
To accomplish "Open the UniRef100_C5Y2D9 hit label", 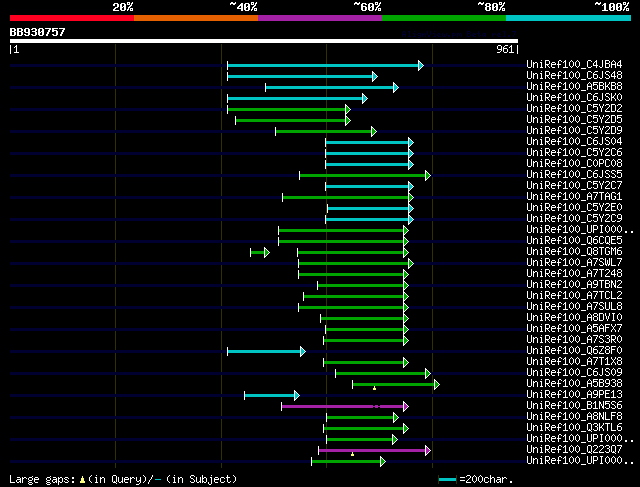I will pyautogui.click(x=574, y=131).
